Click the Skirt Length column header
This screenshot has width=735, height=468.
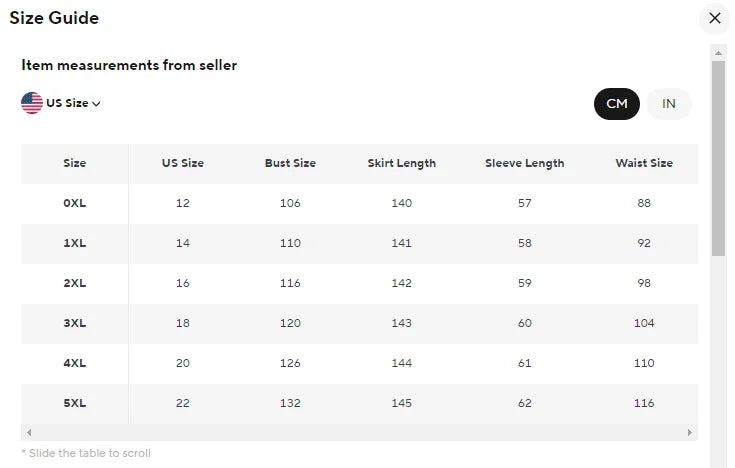pos(402,163)
